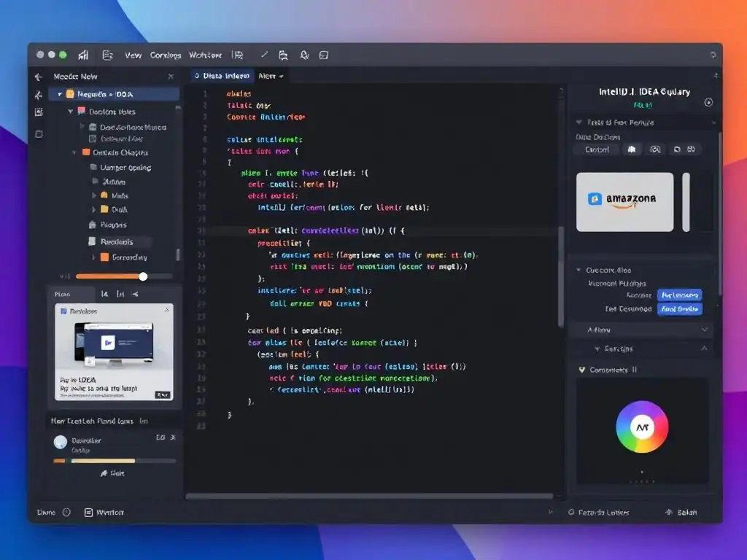Click the back arrow icon in the left sidebar
The image size is (747, 560).
pos(39,77)
